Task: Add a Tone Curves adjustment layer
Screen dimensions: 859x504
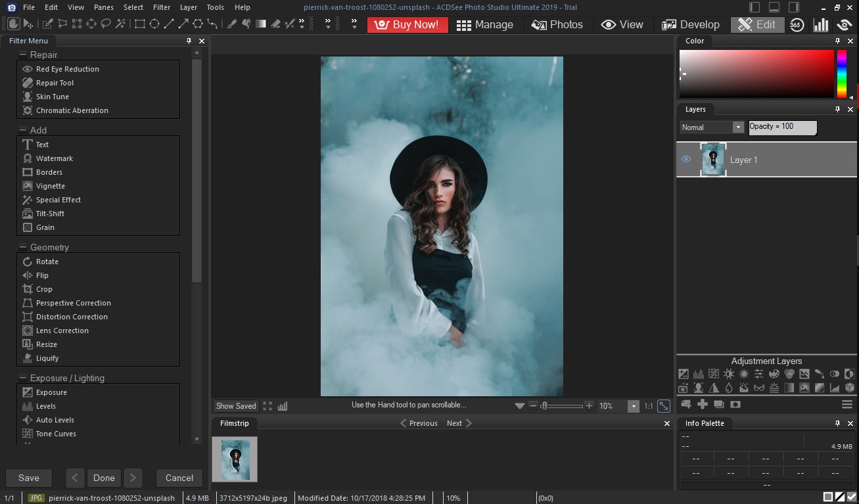Action: 714,373
